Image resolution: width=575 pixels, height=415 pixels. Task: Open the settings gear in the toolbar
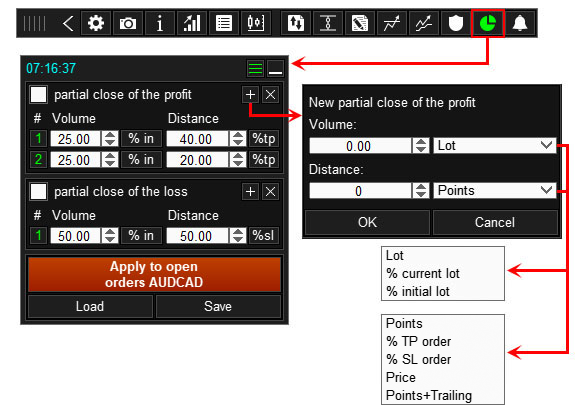(96, 23)
